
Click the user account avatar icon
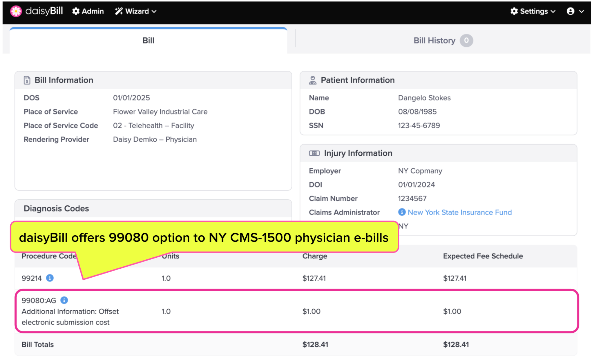point(570,11)
